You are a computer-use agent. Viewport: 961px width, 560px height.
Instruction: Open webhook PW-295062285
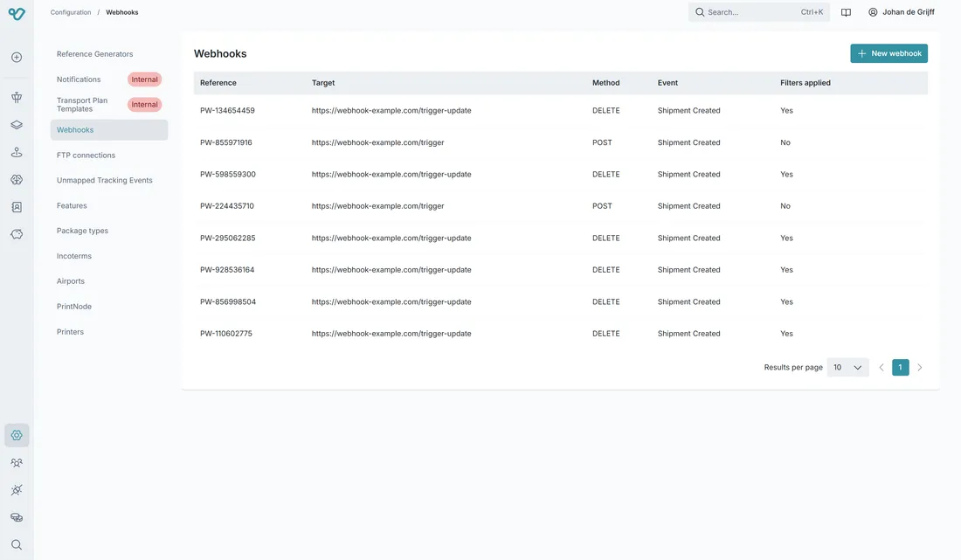pos(560,238)
